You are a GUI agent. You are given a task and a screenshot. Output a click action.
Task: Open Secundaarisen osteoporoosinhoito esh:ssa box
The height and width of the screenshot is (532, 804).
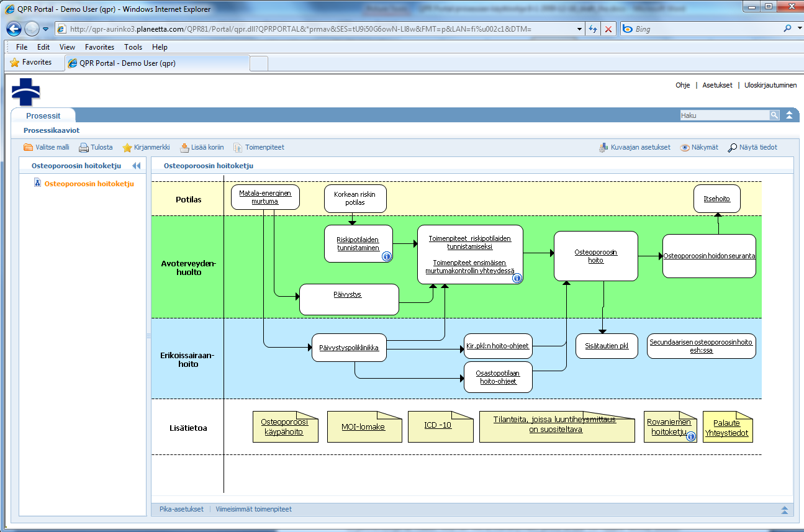click(701, 346)
